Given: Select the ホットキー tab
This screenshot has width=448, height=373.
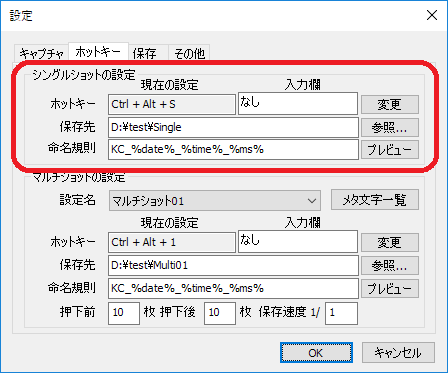Looking at the screenshot, I should (98, 52).
